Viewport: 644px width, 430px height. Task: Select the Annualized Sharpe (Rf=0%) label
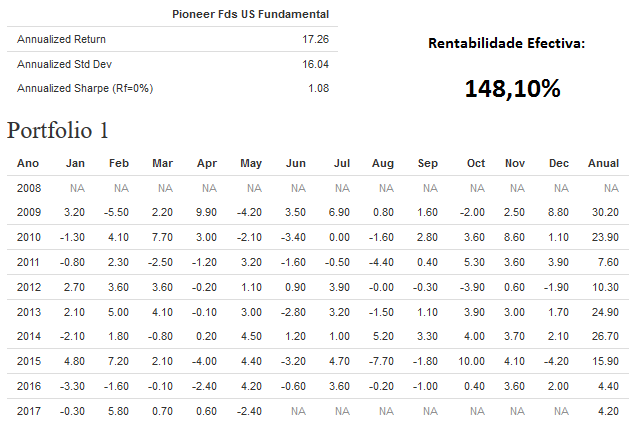tap(85, 89)
